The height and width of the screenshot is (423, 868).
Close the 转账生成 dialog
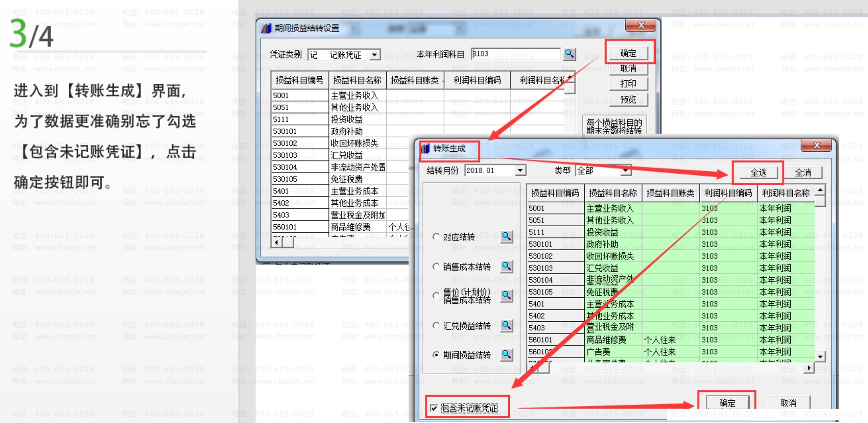(817, 145)
